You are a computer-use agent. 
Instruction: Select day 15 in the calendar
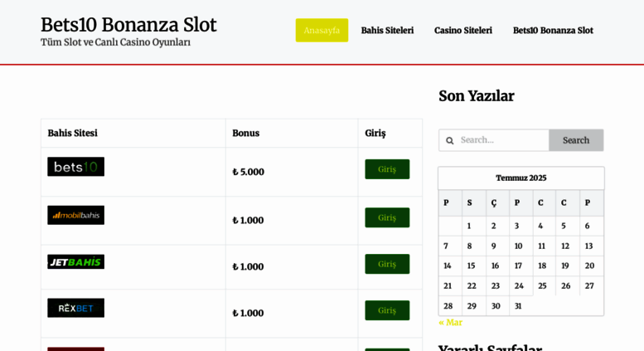(x=471, y=266)
